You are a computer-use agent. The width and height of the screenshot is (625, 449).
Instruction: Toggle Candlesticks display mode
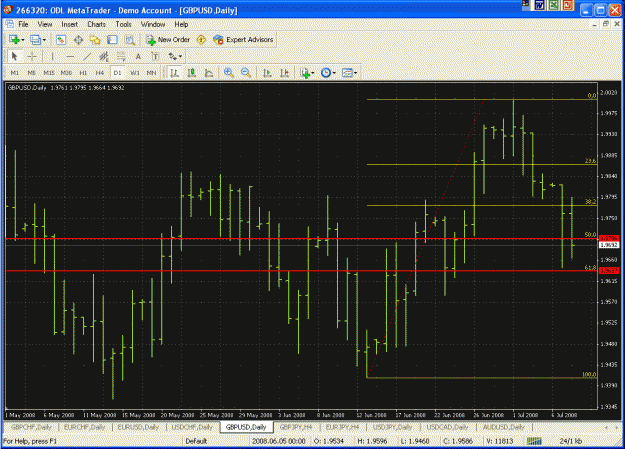click(192, 73)
